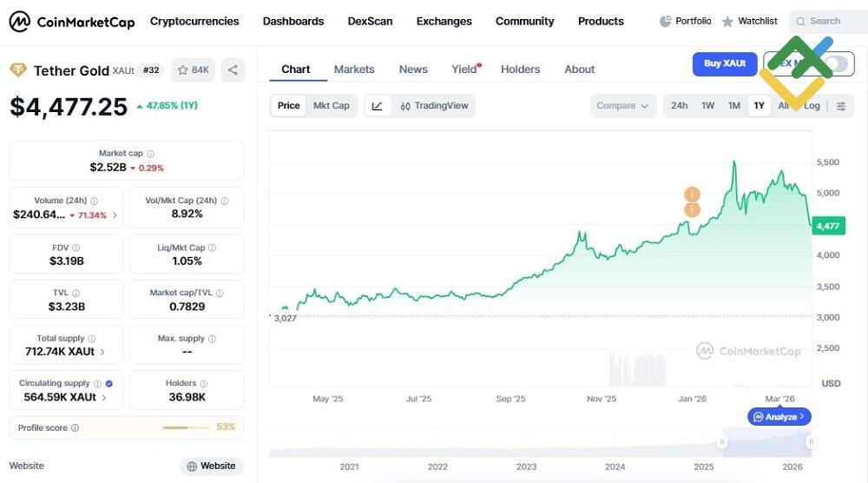868x483 pixels.
Task: Open Exchanges menu
Action: [x=444, y=21]
